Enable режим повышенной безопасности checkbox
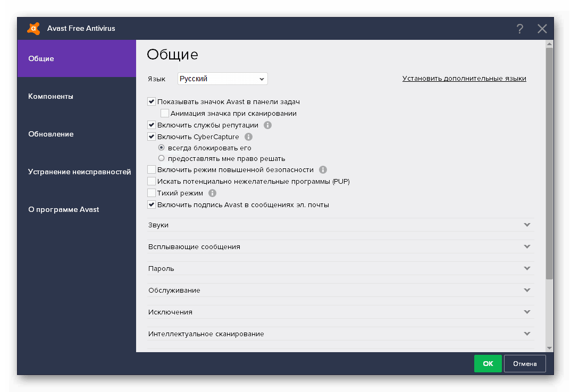 click(x=152, y=169)
